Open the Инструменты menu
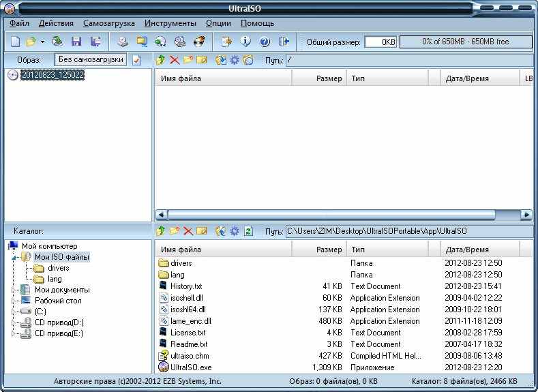Image resolution: width=538 pixels, height=392 pixels. click(170, 23)
